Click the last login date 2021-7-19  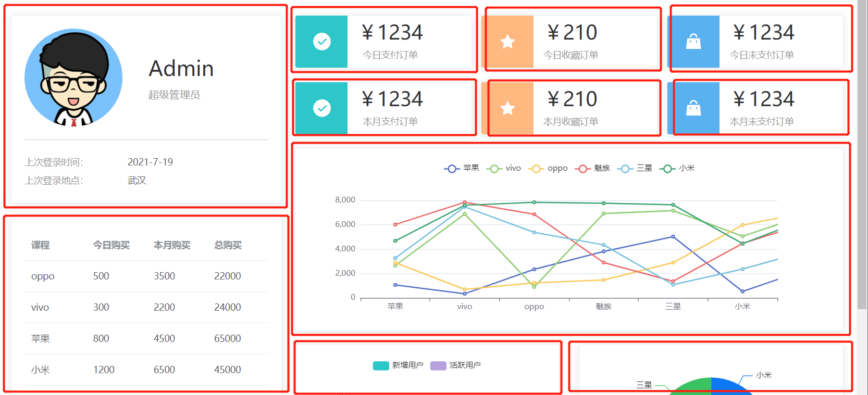(150, 162)
